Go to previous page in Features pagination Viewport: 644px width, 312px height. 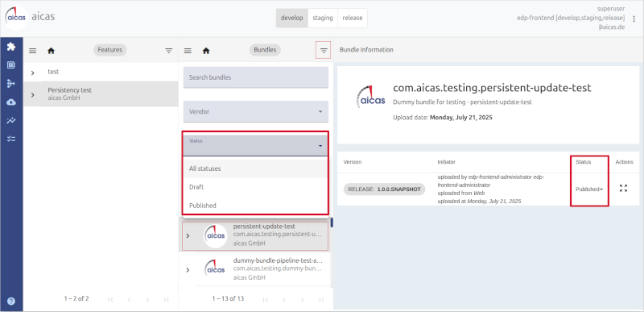point(129,299)
